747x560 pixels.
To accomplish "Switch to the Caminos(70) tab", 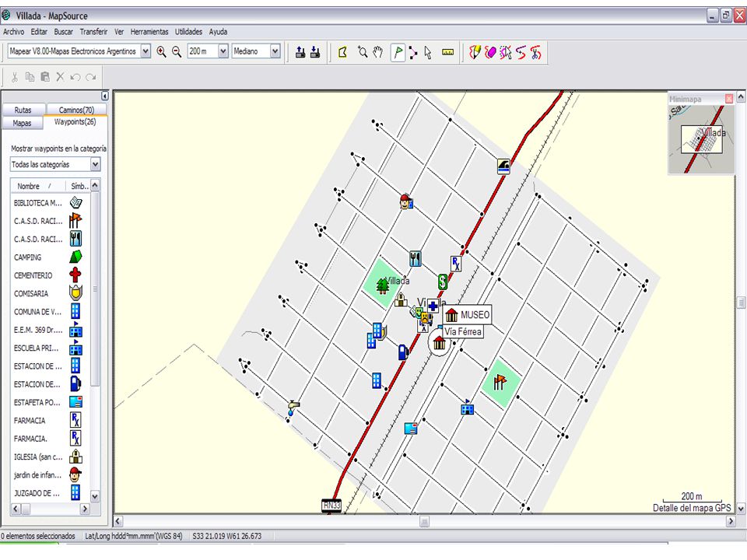I will coord(76,110).
